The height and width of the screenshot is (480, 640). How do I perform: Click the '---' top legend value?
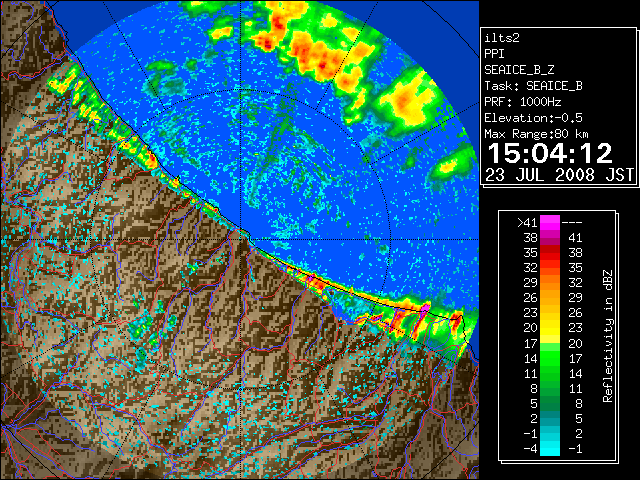572,222
